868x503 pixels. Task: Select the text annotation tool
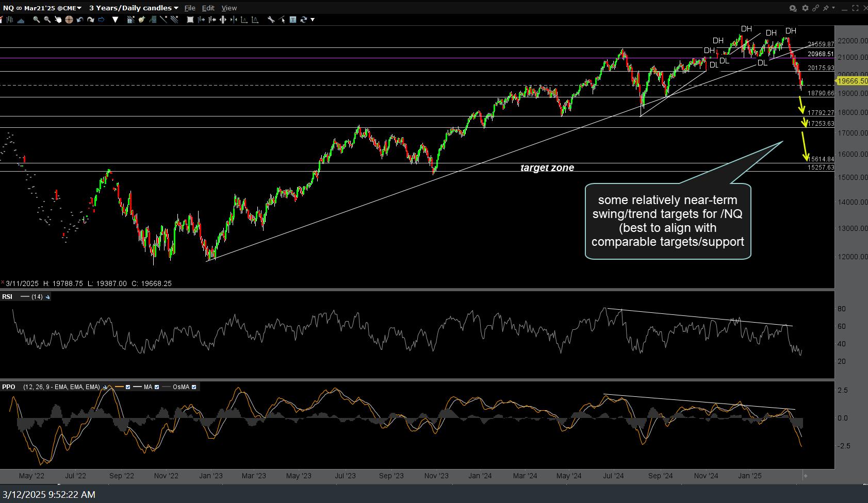(x=292, y=20)
